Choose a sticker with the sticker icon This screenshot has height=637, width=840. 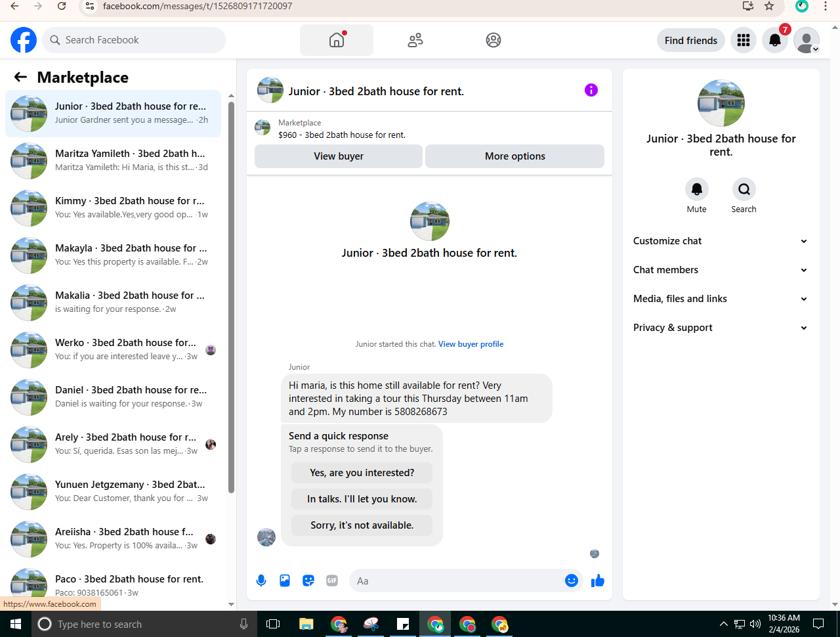pos(308,581)
